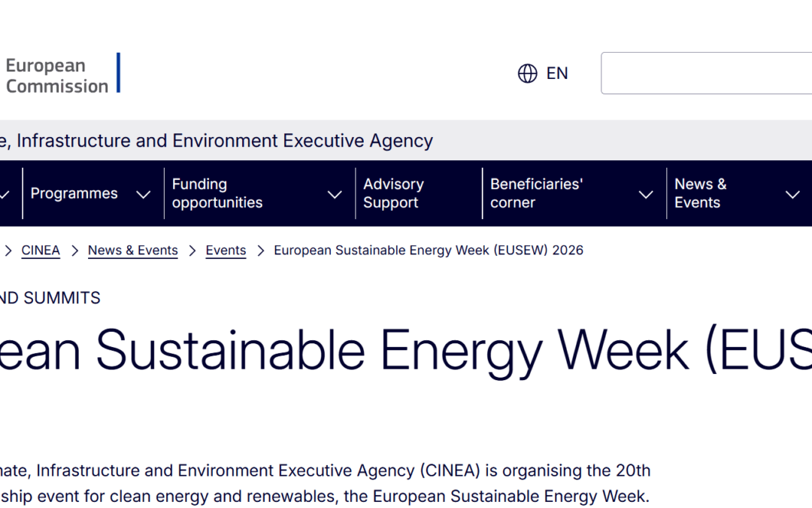This screenshot has height=508, width=812.
Task: Click the chevron next to Programmes
Action: tap(144, 194)
